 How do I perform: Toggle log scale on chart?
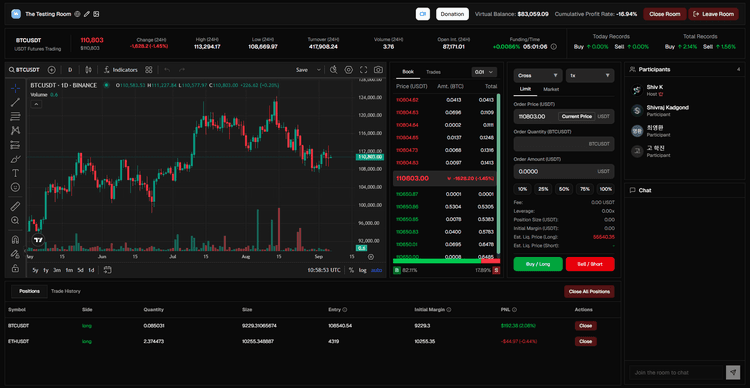pos(363,270)
